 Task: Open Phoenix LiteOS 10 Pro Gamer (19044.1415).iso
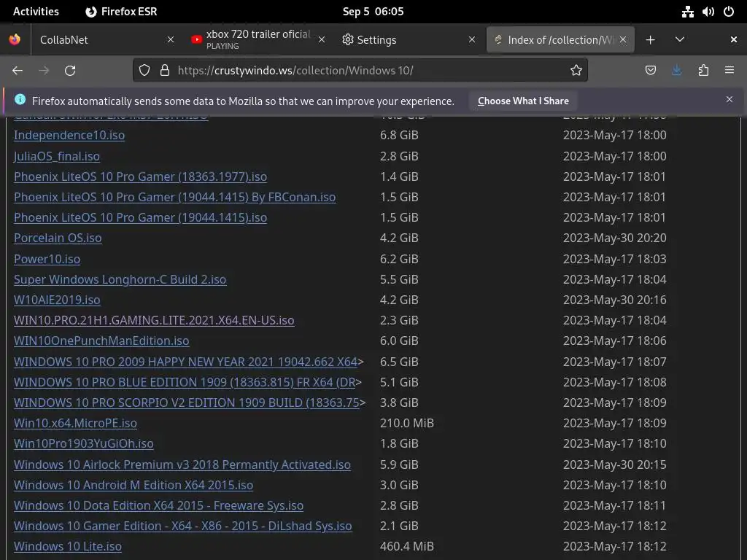pyautogui.click(x=140, y=217)
